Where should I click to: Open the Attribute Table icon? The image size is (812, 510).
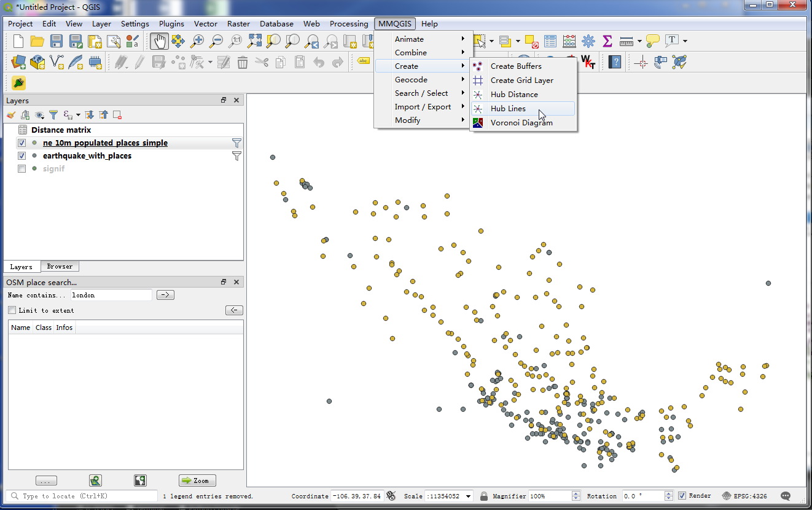point(550,41)
